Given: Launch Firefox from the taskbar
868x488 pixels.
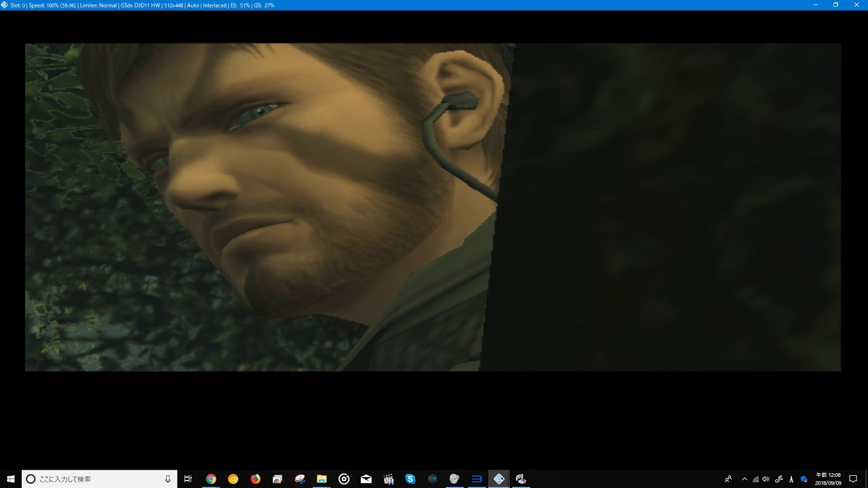Looking at the screenshot, I should click(255, 479).
